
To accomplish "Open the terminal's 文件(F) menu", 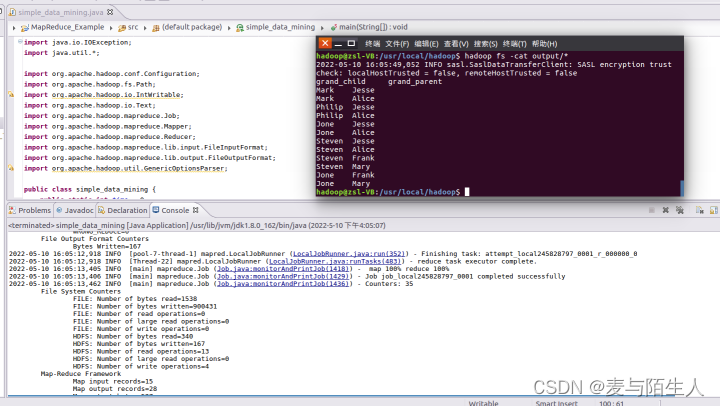I will pyautogui.click(x=397, y=44).
